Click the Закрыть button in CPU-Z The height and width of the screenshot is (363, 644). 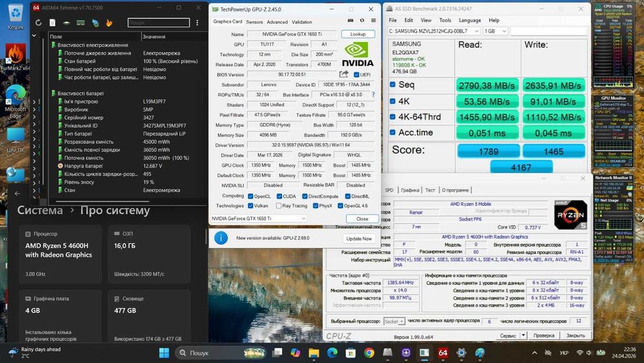point(575,335)
